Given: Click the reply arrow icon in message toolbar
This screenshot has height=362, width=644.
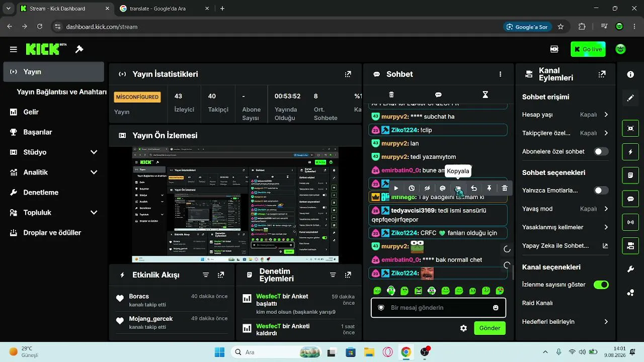Looking at the screenshot, I should (473, 188).
